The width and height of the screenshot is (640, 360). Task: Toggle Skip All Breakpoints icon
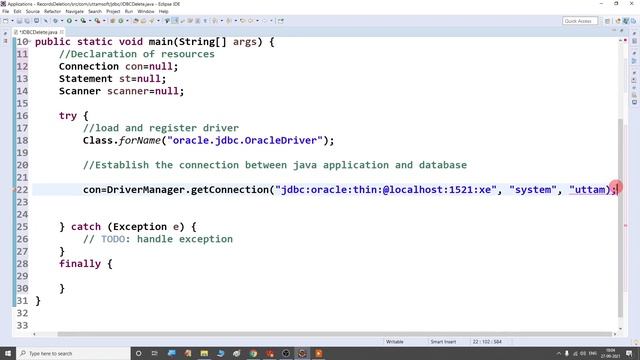click(x=46, y=21)
